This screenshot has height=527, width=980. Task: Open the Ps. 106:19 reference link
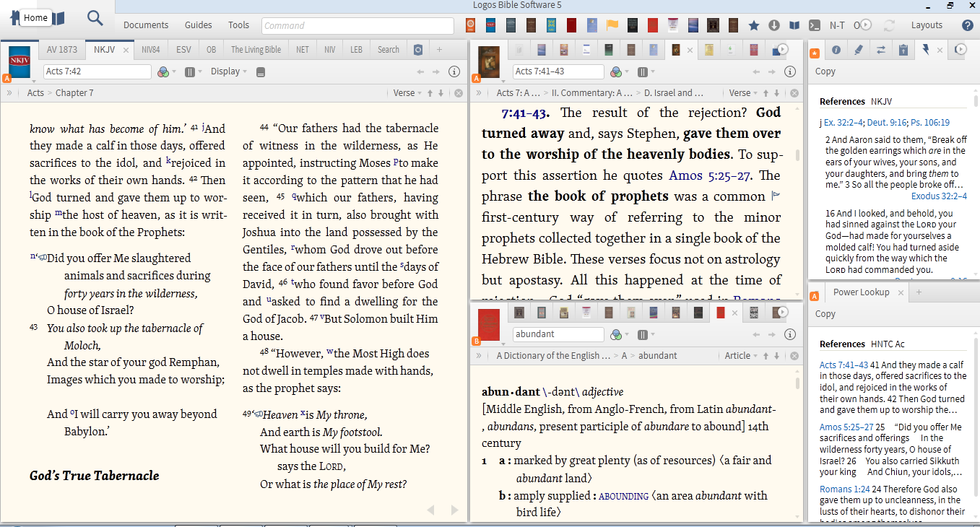[929, 123]
